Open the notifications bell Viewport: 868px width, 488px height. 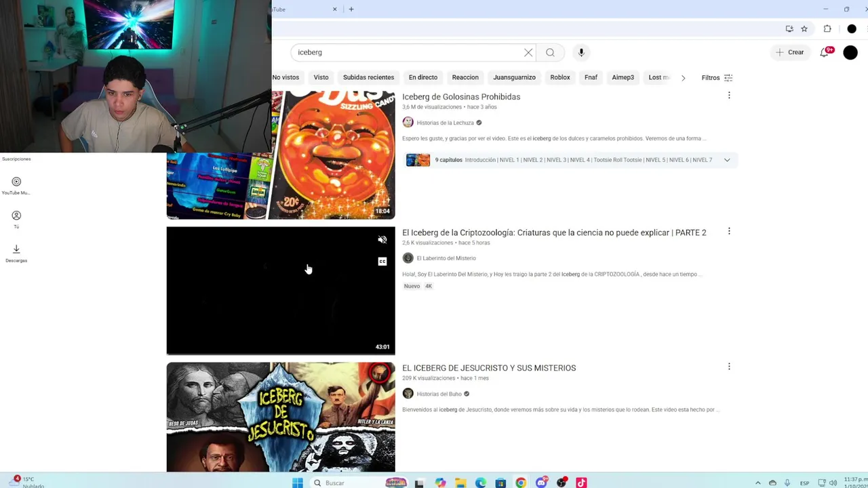[825, 52]
